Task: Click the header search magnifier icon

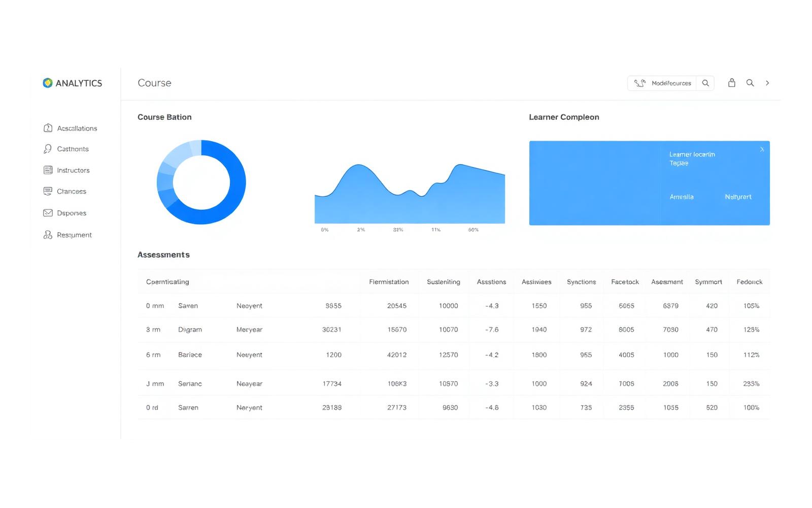Action: tap(750, 83)
